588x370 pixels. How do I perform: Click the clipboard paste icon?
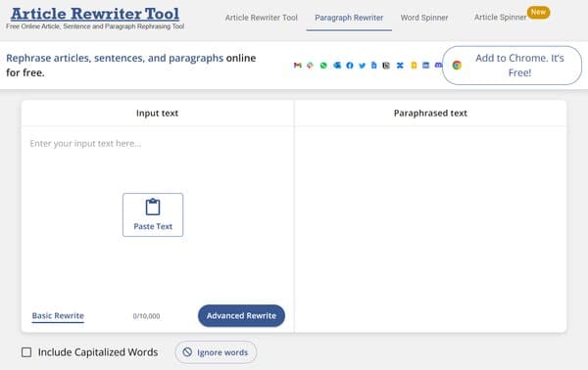coord(153,207)
